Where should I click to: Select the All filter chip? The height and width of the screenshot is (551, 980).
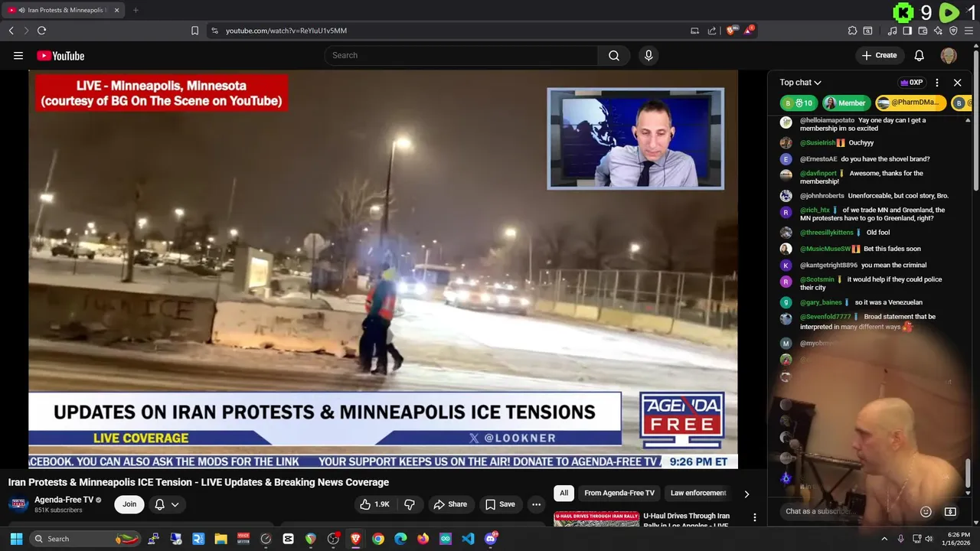click(x=563, y=493)
